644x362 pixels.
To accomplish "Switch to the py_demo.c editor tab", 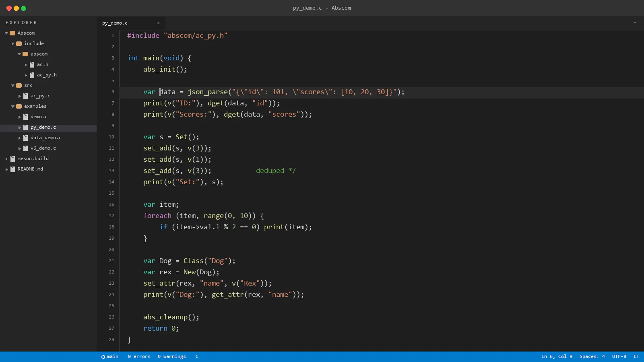I will tap(131, 23).
